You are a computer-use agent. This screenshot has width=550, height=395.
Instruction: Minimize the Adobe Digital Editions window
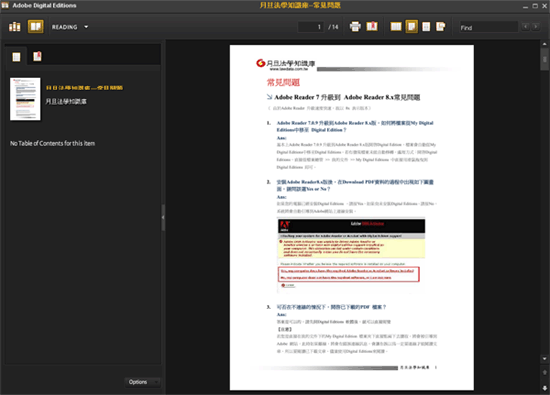tap(525, 6)
